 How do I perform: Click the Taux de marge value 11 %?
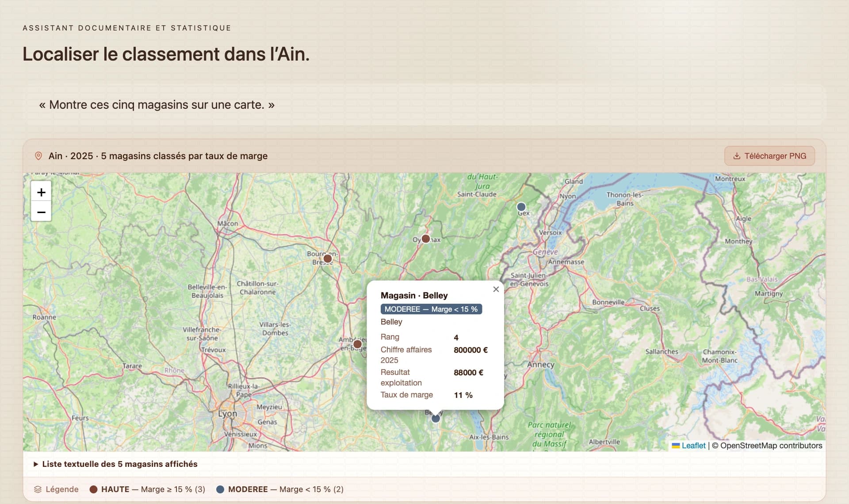pos(463,395)
